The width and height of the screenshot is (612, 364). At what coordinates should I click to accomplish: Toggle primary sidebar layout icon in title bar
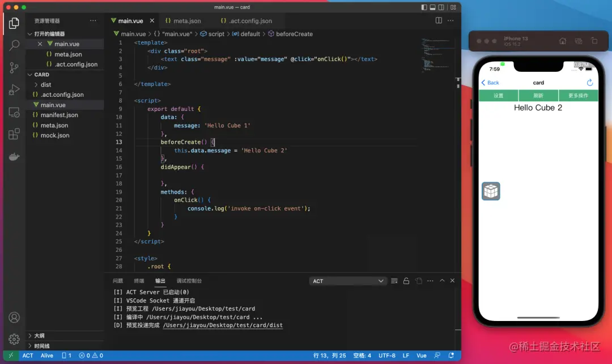(424, 7)
